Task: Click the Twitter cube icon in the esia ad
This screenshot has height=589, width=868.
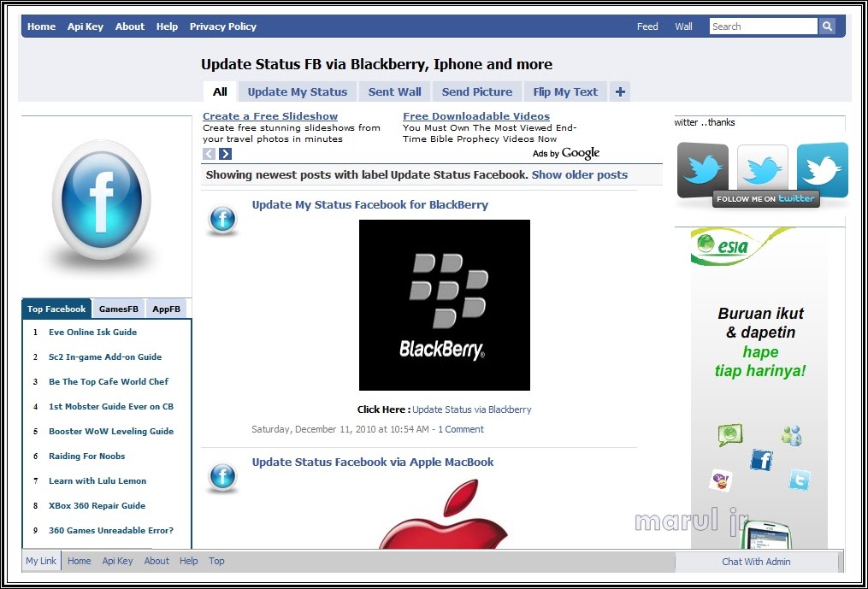Action: (800, 480)
